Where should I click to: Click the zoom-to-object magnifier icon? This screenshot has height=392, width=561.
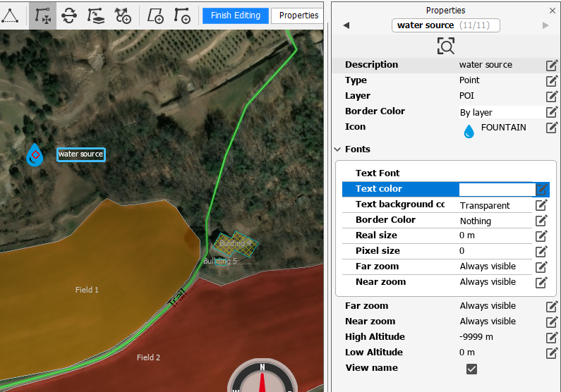coord(445,47)
